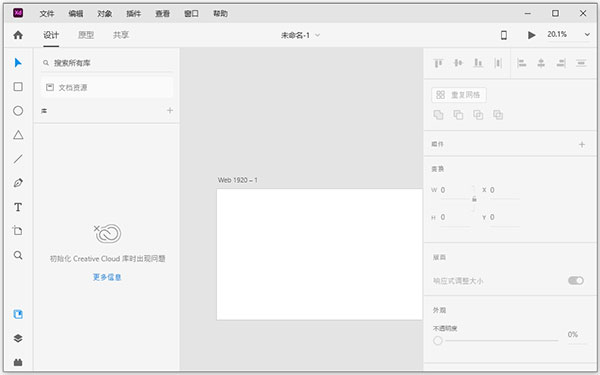The image size is (600, 375).
Task: Open 编辑 menu
Action: [x=76, y=14]
